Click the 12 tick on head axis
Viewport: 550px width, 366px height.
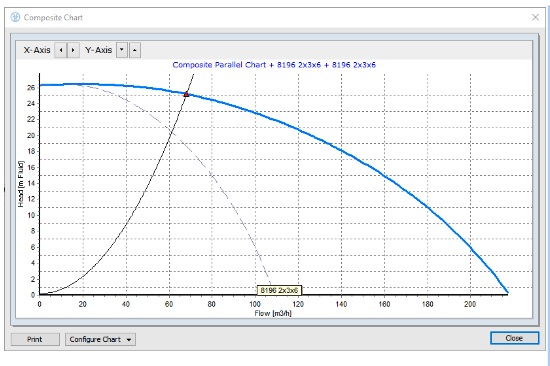click(x=31, y=199)
